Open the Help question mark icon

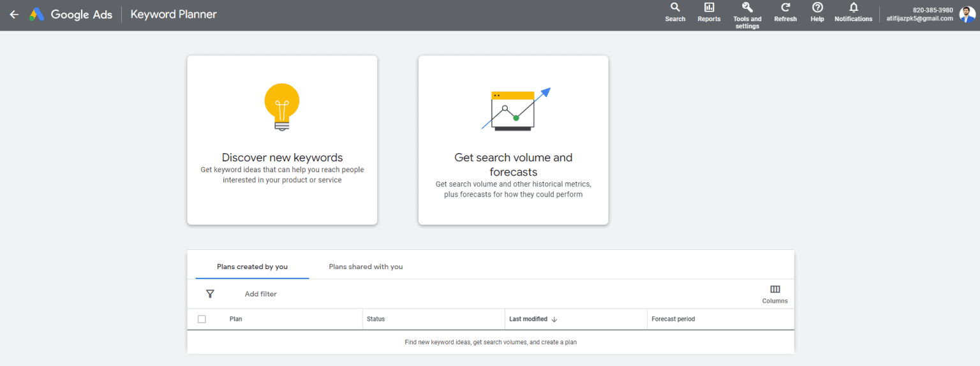pyautogui.click(x=817, y=8)
